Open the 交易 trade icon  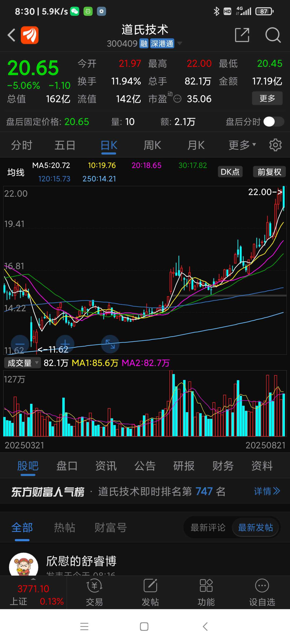95,592
